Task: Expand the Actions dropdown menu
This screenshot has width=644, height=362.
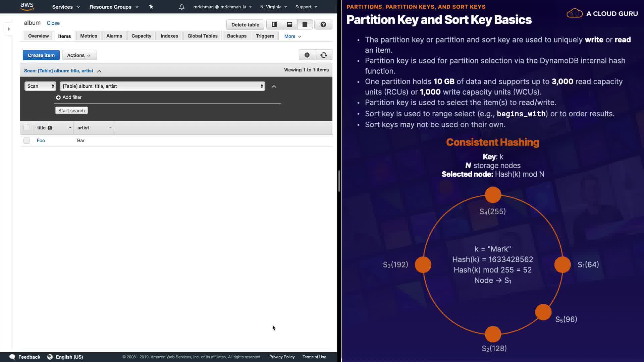Action: (x=79, y=55)
